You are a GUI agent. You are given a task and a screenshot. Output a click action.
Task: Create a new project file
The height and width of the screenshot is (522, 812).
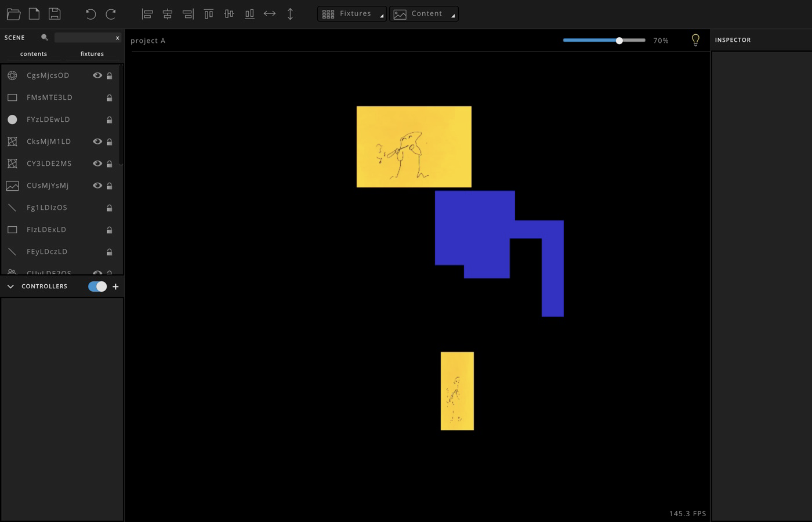(34, 14)
